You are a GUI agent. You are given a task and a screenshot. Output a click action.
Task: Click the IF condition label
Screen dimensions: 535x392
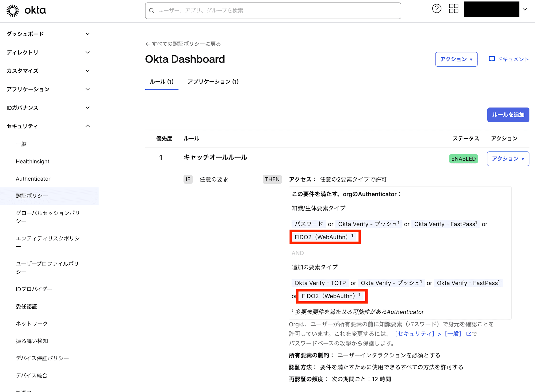pos(188,179)
